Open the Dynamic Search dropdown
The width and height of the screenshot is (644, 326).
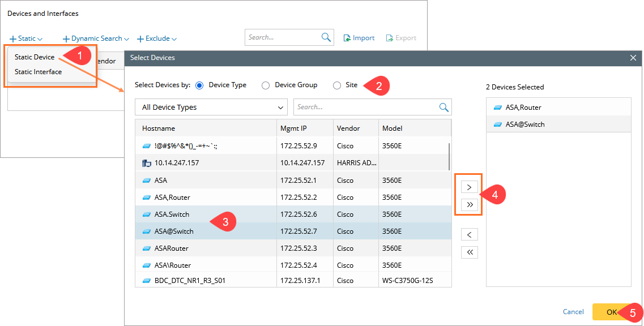96,38
